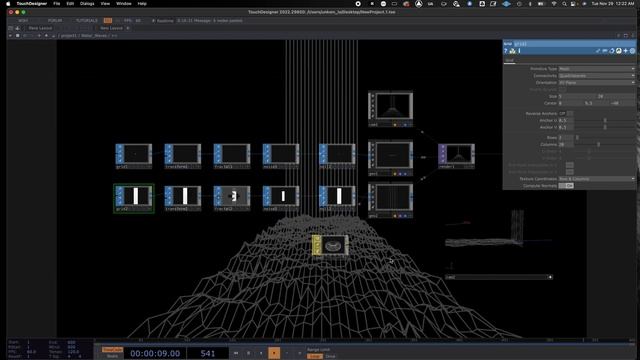This screenshot has height=360, width=640.
Task: Toggle the Once range limit button
Action: (x=331, y=356)
